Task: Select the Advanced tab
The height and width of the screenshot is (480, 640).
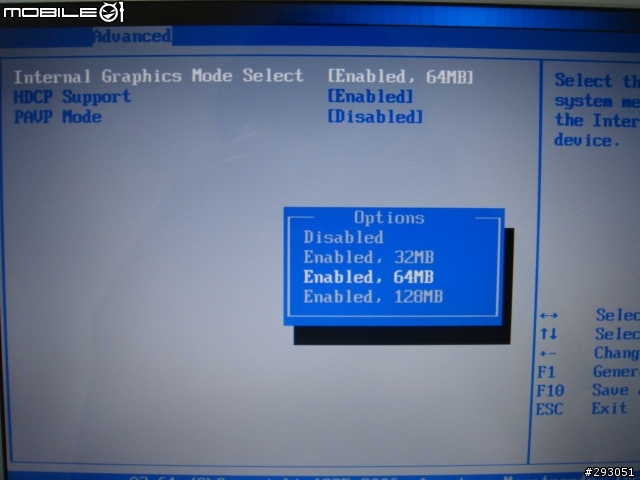Action: click(132, 36)
